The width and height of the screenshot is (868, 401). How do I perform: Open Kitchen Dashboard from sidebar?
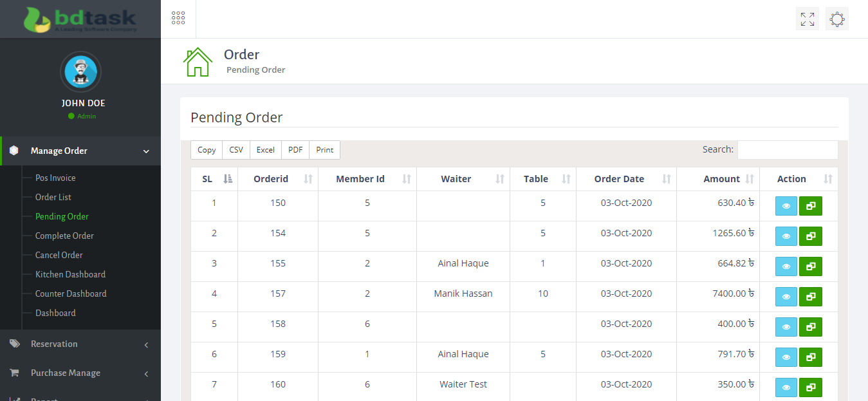point(70,274)
